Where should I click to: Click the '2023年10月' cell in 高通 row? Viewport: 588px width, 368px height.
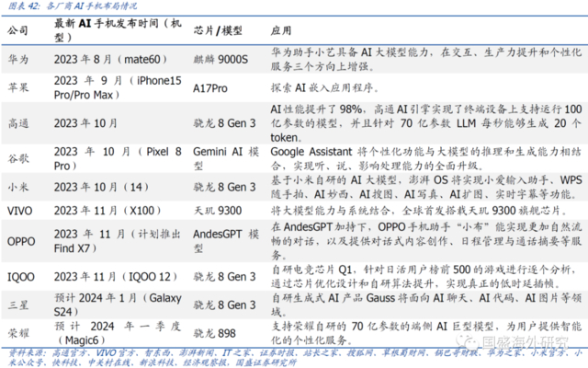point(85,123)
